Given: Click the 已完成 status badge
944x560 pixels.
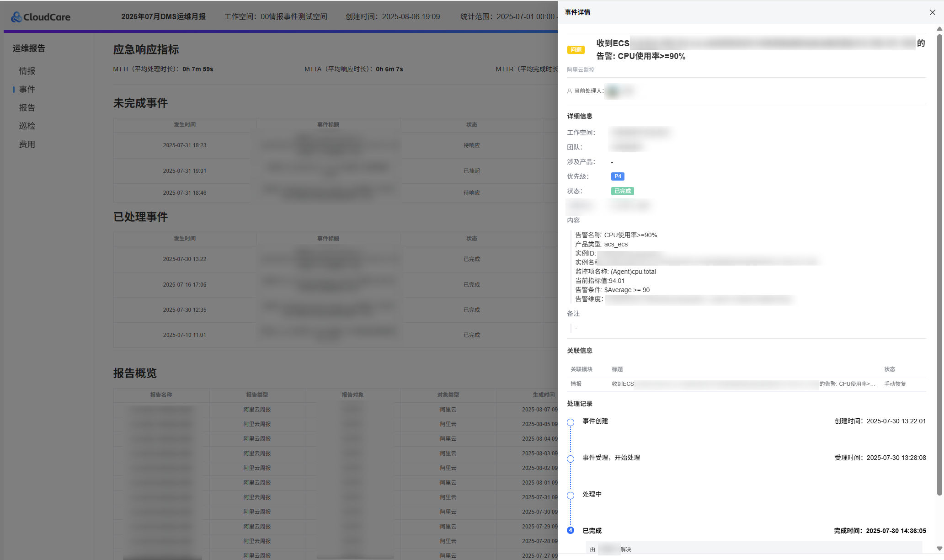Looking at the screenshot, I should 622,191.
